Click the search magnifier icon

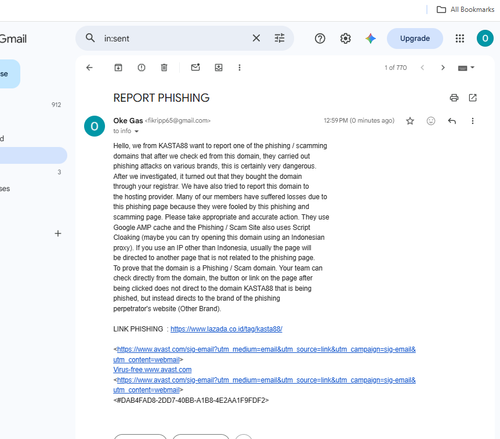coord(90,38)
